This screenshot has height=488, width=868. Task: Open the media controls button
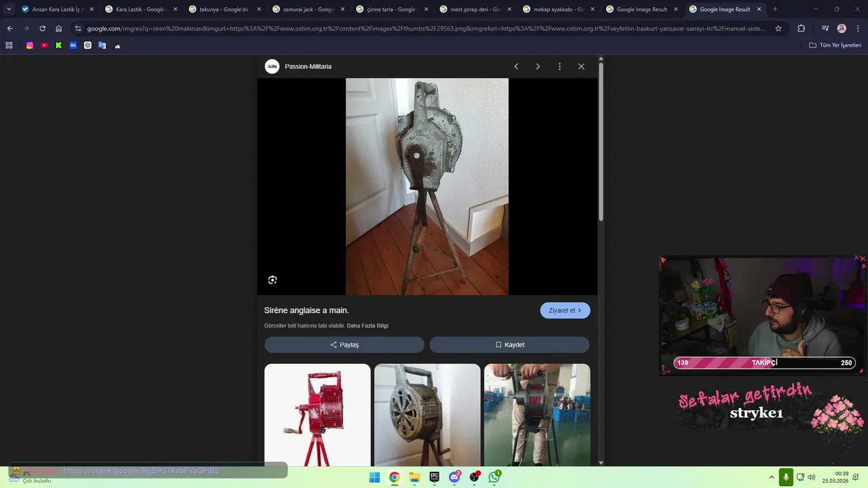point(825,28)
